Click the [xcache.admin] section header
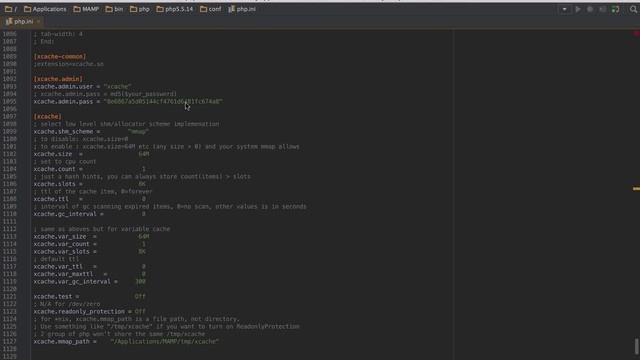 (x=58, y=79)
